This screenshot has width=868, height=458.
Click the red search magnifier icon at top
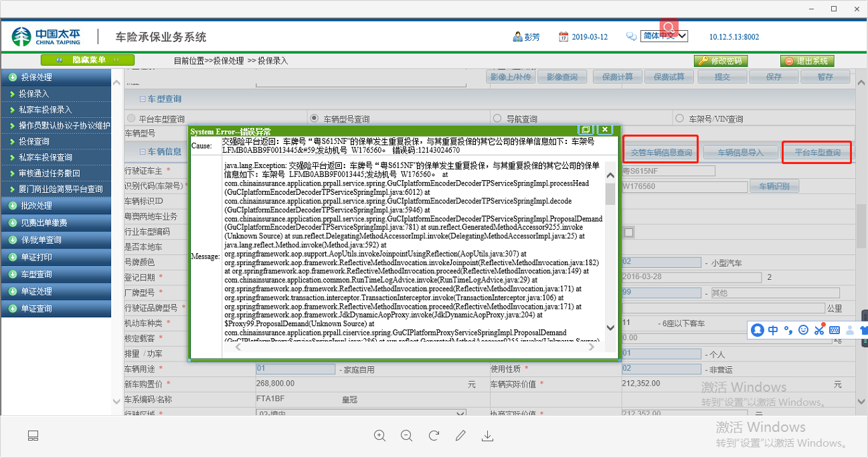(x=669, y=29)
